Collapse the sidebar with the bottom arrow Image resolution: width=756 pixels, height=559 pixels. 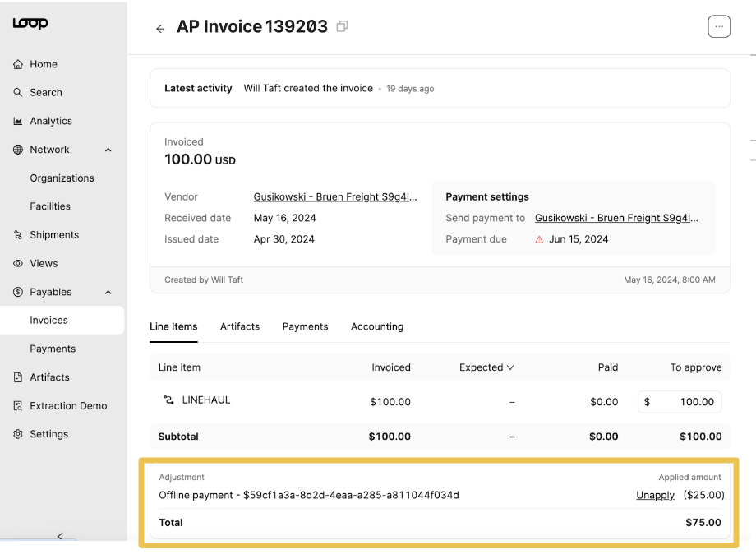pyautogui.click(x=60, y=536)
